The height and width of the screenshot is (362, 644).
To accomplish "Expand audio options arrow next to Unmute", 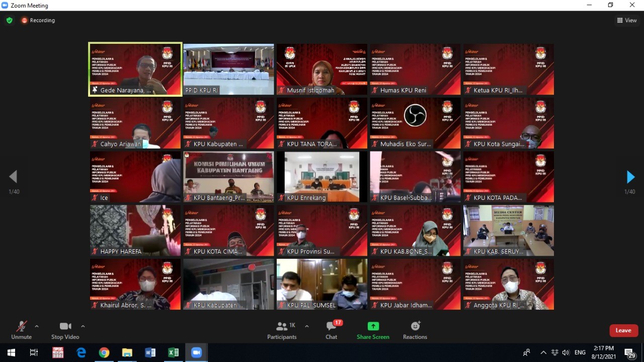I will 37,326.
